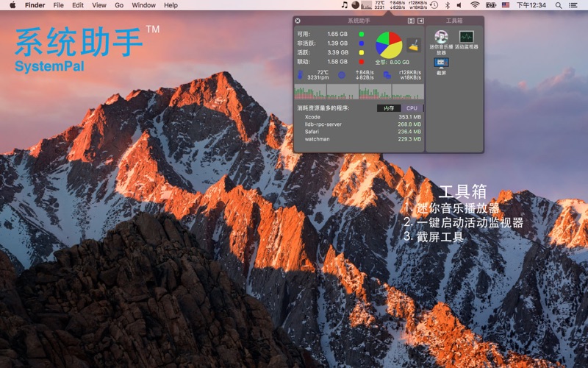This screenshot has height=368, width=588.
Task: Switch to the CPU tab
Action: click(x=412, y=108)
